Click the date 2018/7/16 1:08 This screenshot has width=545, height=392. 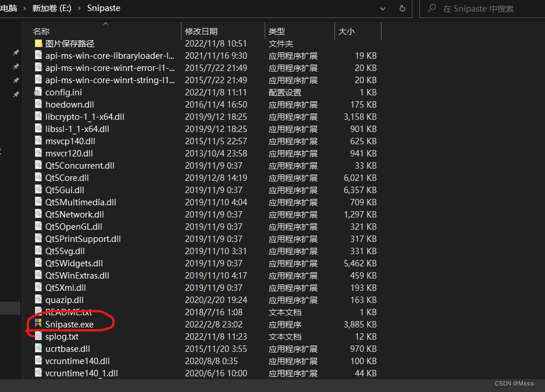(x=214, y=312)
